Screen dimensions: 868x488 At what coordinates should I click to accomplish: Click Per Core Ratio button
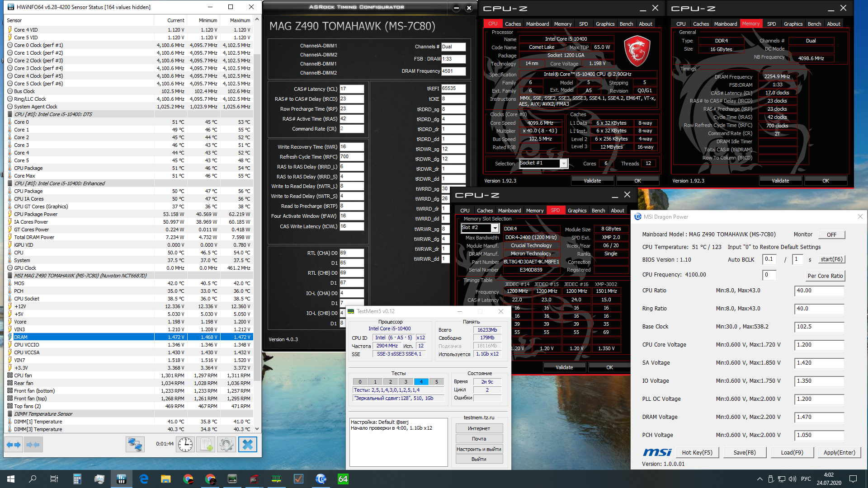(x=825, y=276)
